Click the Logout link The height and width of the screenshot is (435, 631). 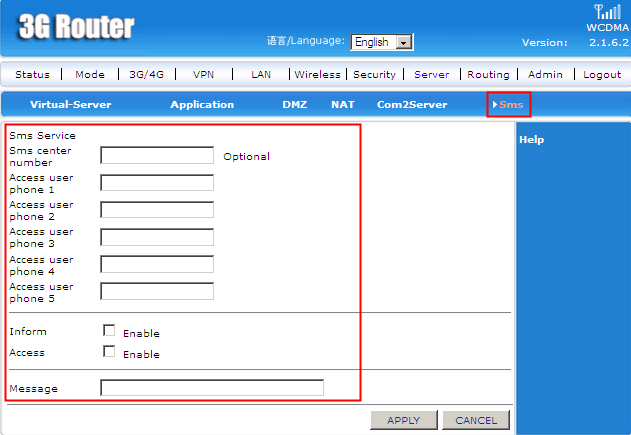click(x=602, y=74)
